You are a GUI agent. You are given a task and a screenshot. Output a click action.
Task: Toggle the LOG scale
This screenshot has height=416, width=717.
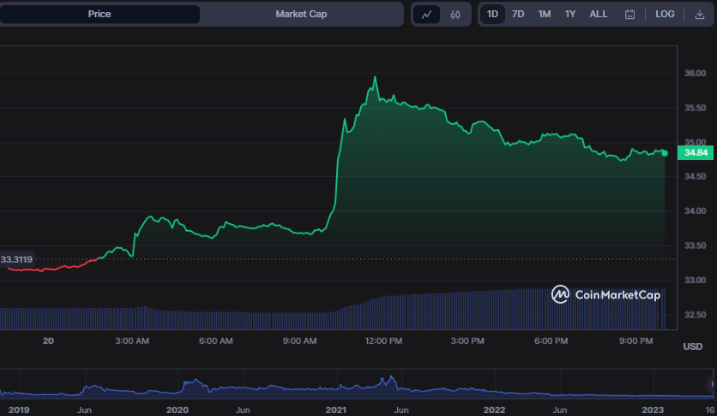[664, 14]
